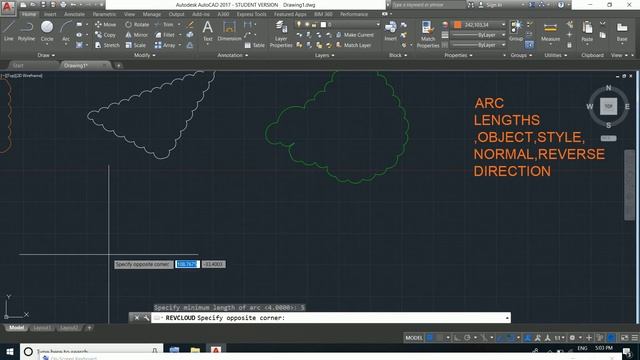The height and width of the screenshot is (360, 640).
Task: Toggle annotation monitor plus icon
Action: click(589, 338)
